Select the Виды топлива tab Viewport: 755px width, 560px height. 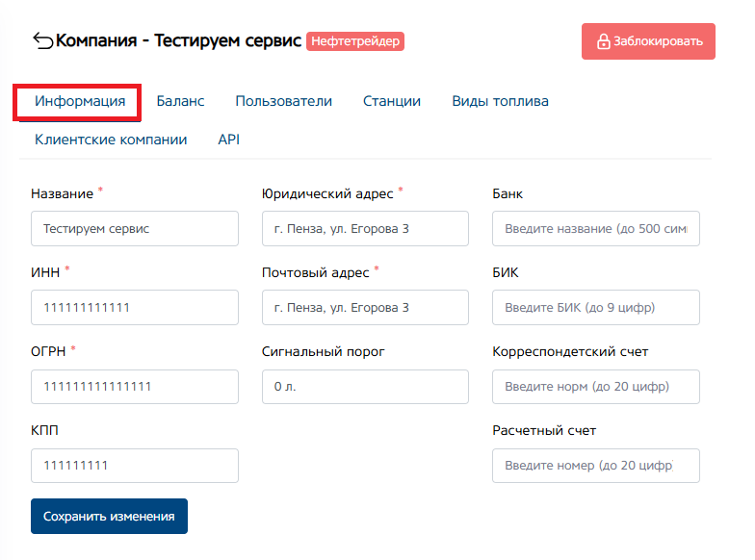pyautogui.click(x=500, y=101)
